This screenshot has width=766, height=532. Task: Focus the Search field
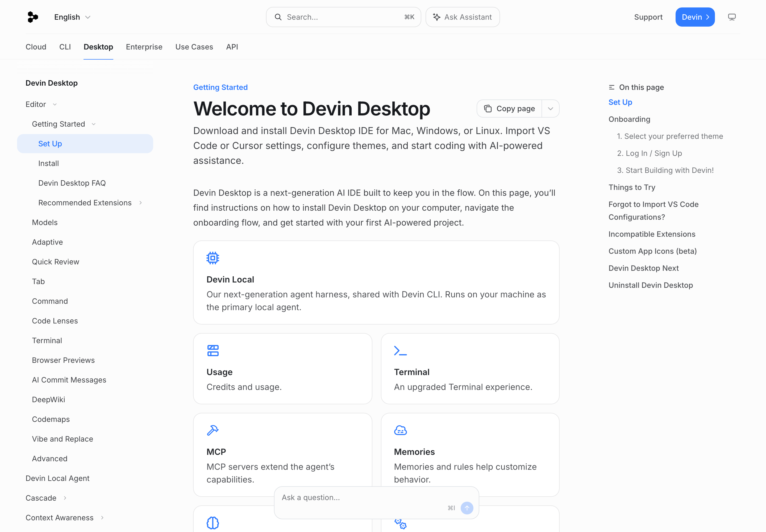(343, 17)
